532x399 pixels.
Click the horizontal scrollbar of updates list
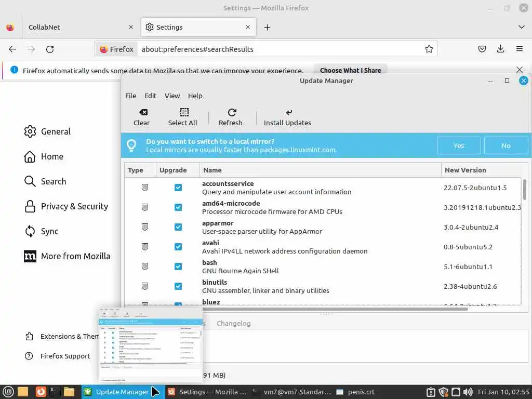click(x=335, y=309)
